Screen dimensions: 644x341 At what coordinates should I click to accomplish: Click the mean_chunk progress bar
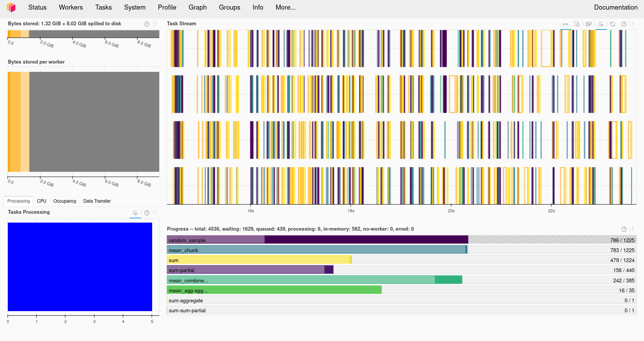pyautogui.click(x=317, y=250)
